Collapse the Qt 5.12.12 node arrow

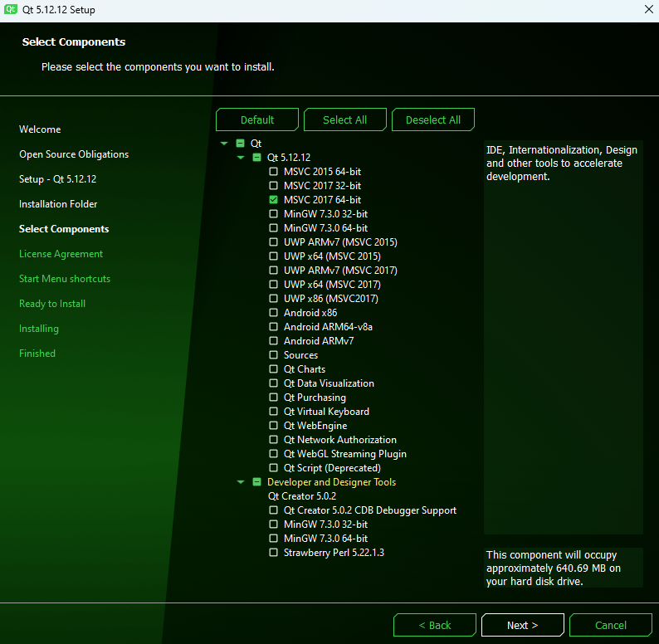pos(241,158)
